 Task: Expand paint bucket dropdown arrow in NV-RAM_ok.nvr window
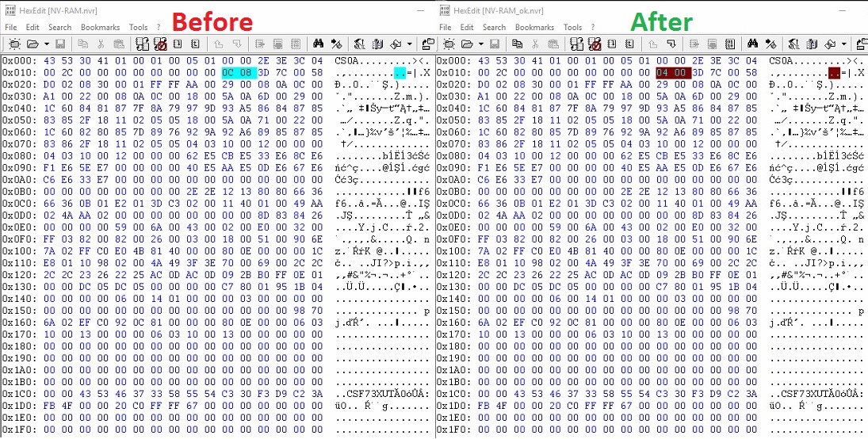pyautogui.click(x=843, y=44)
